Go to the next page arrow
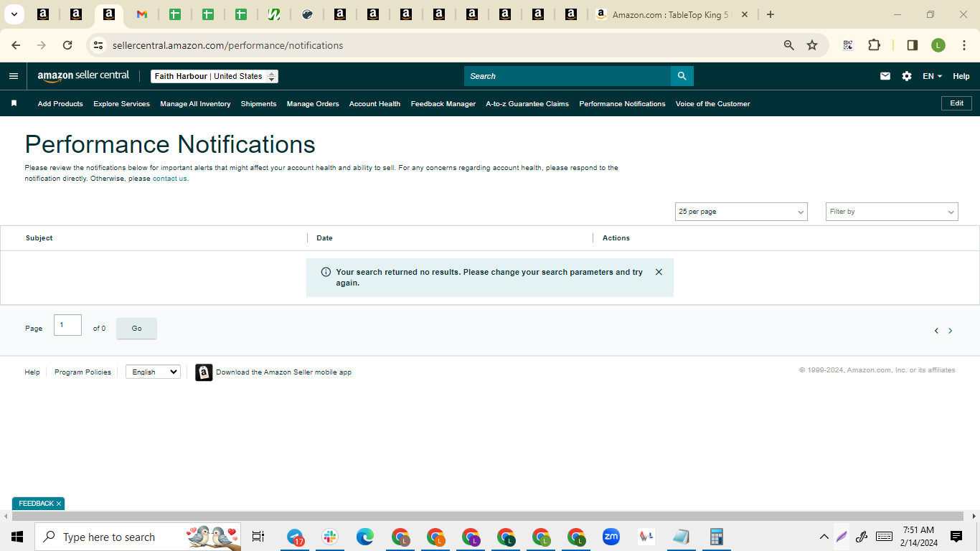The height and width of the screenshot is (551, 980). [951, 331]
